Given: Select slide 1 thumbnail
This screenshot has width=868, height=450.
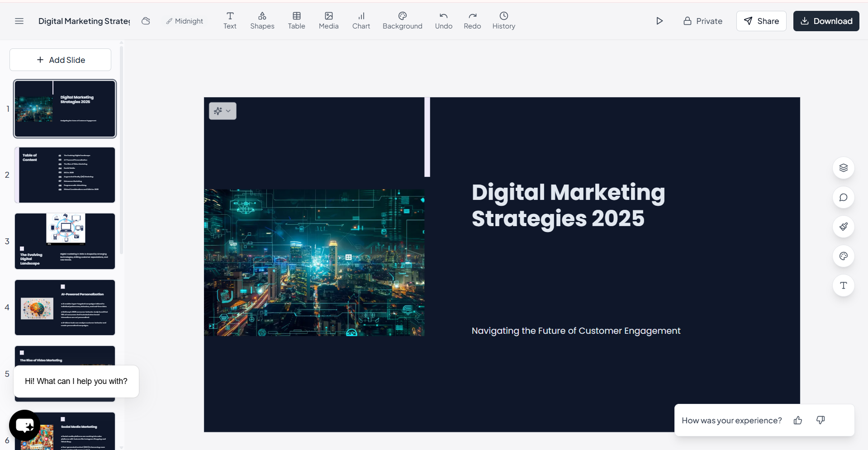Looking at the screenshot, I should (x=65, y=109).
